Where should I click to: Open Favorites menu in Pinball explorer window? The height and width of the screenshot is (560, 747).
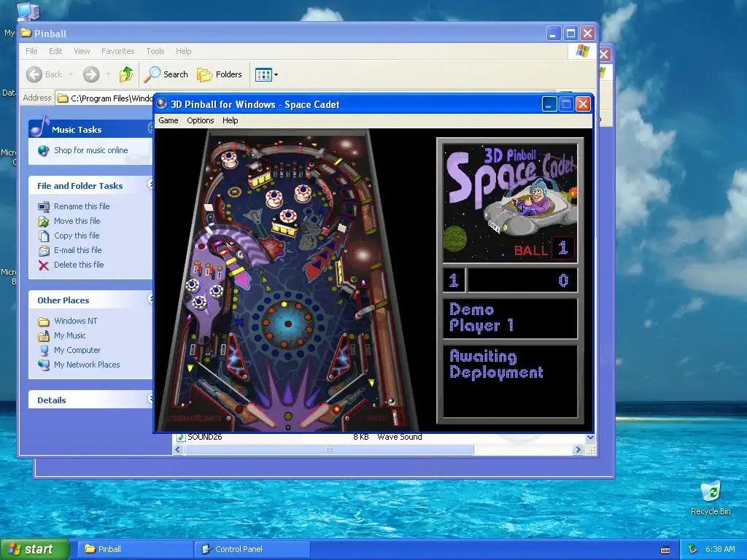(x=117, y=51)
